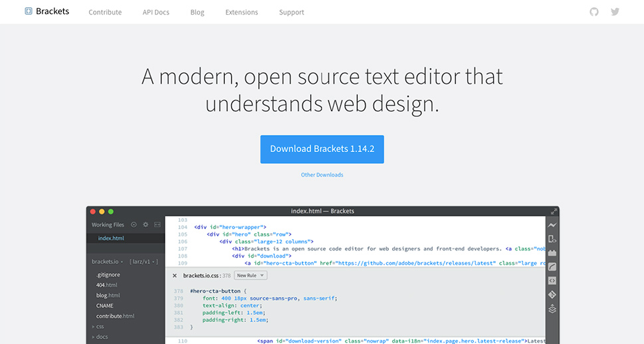Click the index.html — Brackets window title

point(322,211)
